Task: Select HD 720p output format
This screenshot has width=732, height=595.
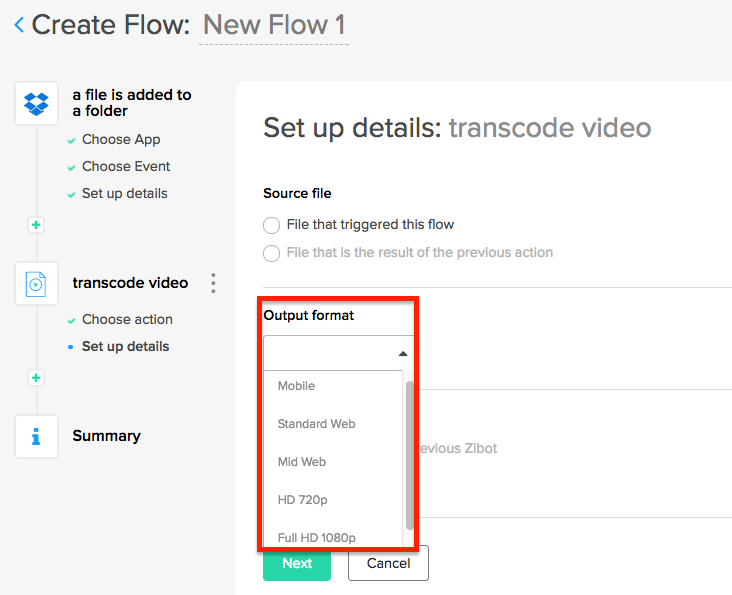Action: (x=302, y=500)
